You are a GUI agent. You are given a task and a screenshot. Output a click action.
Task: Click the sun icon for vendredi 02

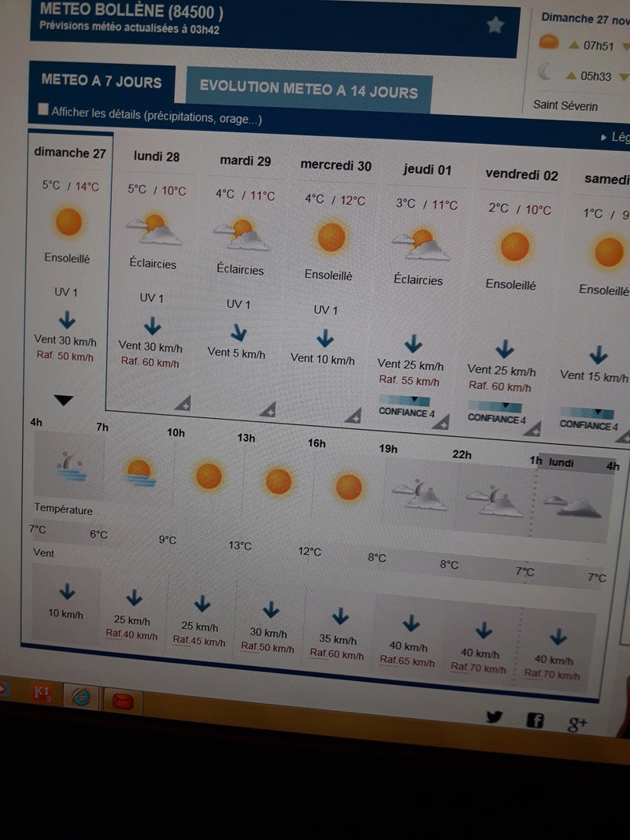(x=515, y=246)
